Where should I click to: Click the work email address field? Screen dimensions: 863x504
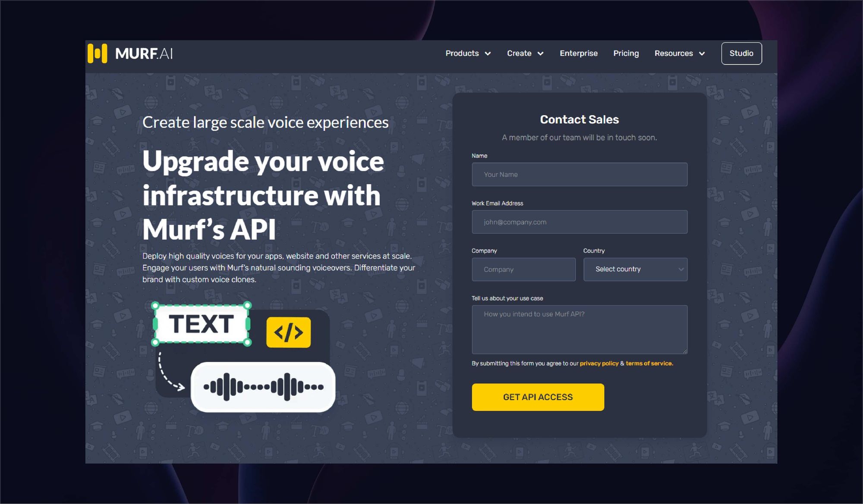pos(579,222)
